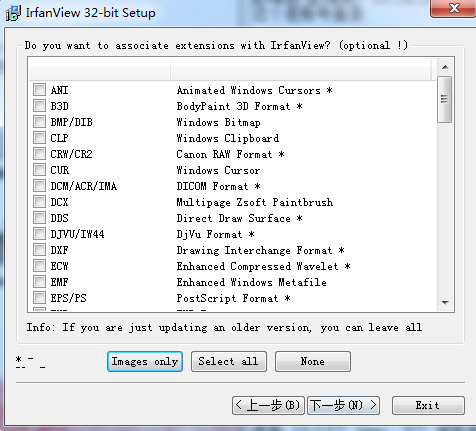Click the scrollbar down arrow
Screen dimensions: 476x431
[445, 303]
